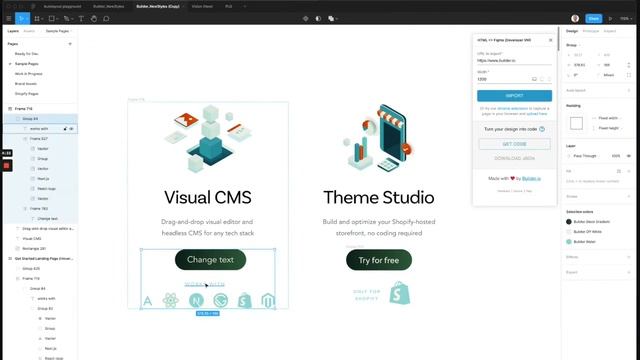
Task: Select the Hand tool
Action: pos(94,18)
